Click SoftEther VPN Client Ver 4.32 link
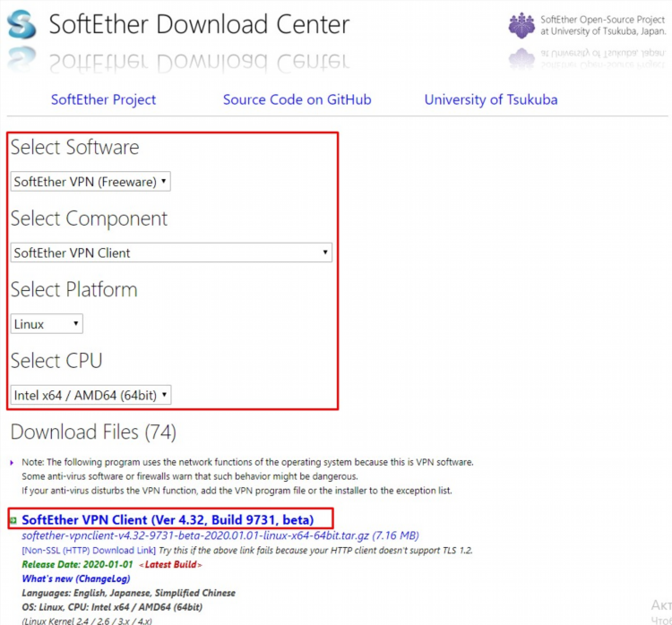 [x=168, y=519]
